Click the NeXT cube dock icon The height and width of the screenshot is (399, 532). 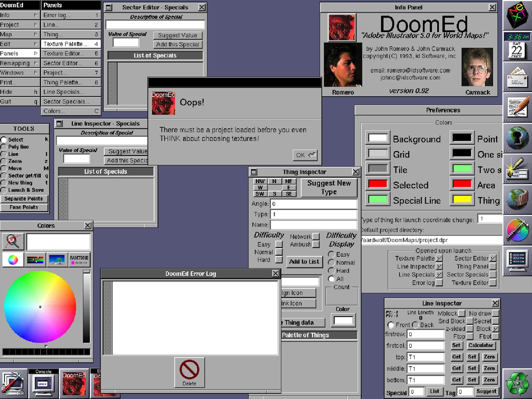(517, 15)
